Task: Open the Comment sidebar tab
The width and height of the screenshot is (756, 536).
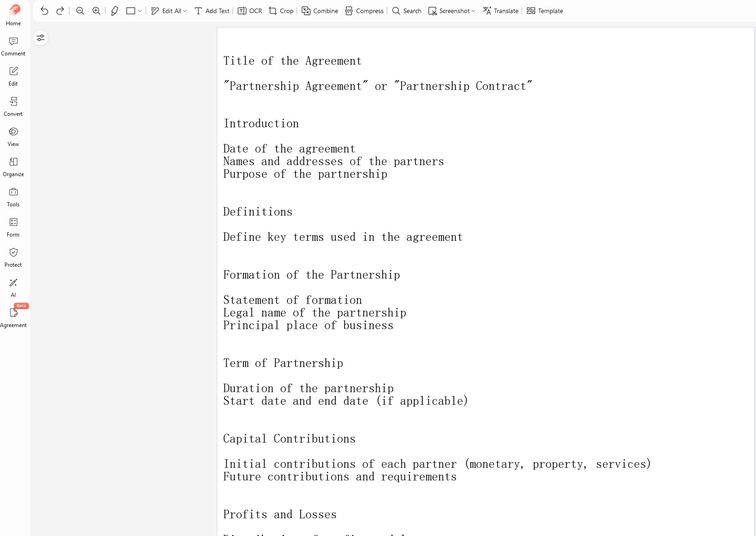Action: pos(13,46)
